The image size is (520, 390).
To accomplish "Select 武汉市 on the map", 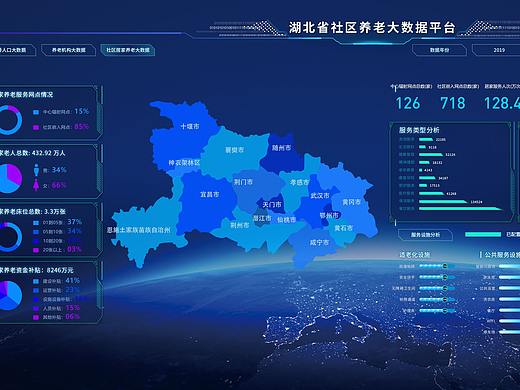I will [x=320, y=195].
